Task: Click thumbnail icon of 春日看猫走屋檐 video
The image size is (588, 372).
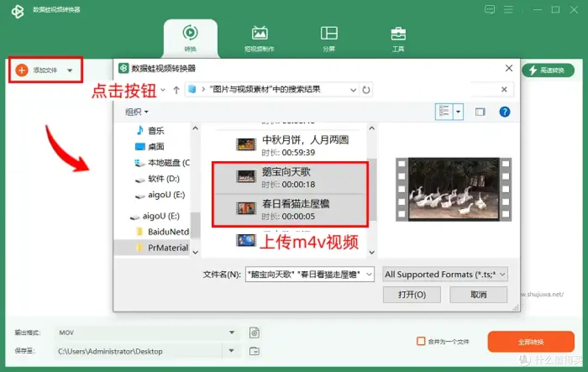Action: (x=246, y=208)
